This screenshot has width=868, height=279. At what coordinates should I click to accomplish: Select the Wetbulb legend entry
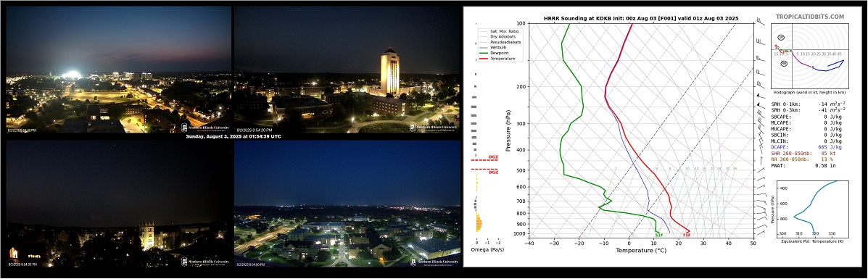tap(497, 47)
